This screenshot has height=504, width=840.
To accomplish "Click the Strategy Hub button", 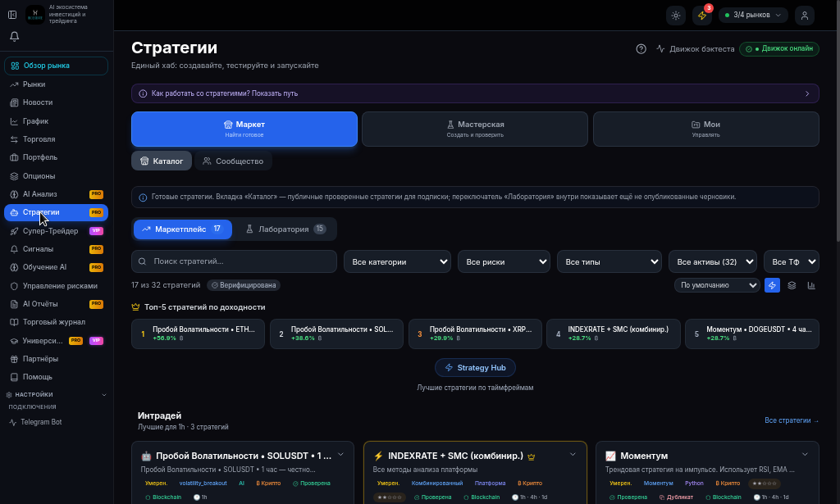I will tap(475, 368).
